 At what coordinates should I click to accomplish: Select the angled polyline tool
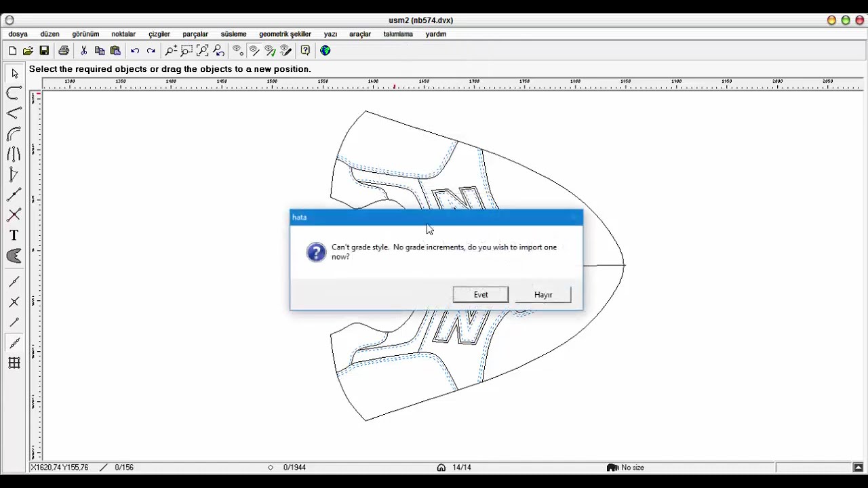coord(14,114)
